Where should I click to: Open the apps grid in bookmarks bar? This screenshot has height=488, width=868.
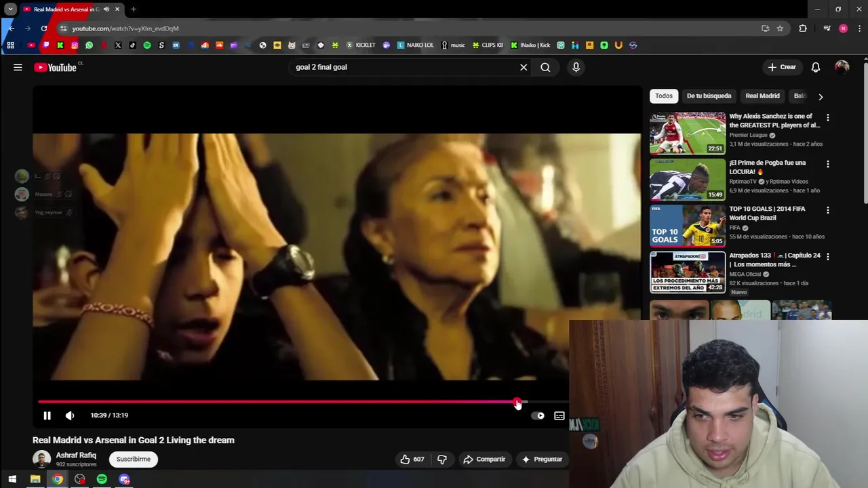click(10, 45)
